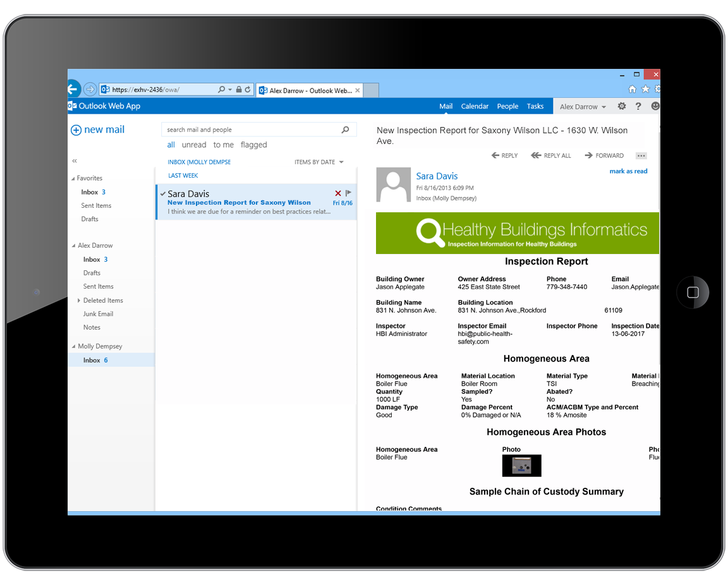728x585 pixels.
Task: Compose a message with new mail
Action: tap(98, 130)
